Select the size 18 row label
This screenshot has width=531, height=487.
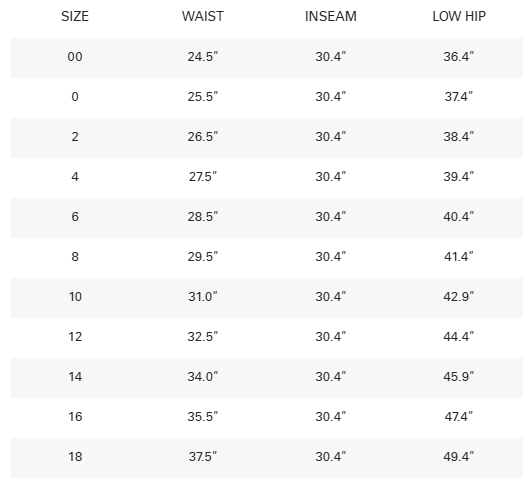(x=75, y=456)
